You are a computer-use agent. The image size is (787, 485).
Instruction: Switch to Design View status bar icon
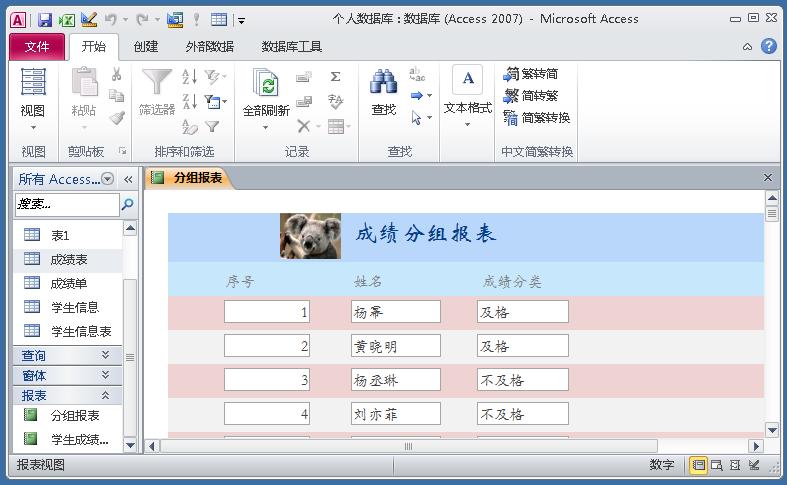[754, 465]
